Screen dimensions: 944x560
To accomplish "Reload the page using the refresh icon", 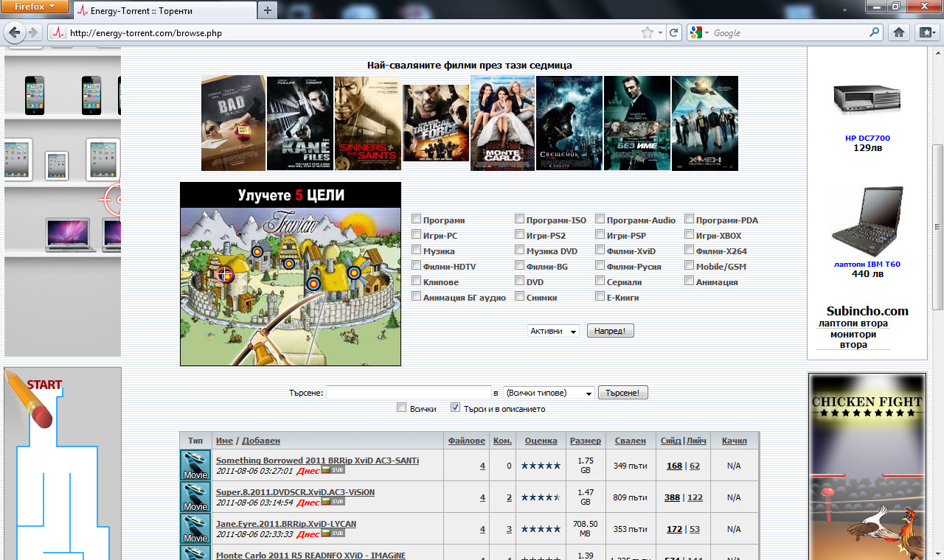I will (x=673, y=32).
